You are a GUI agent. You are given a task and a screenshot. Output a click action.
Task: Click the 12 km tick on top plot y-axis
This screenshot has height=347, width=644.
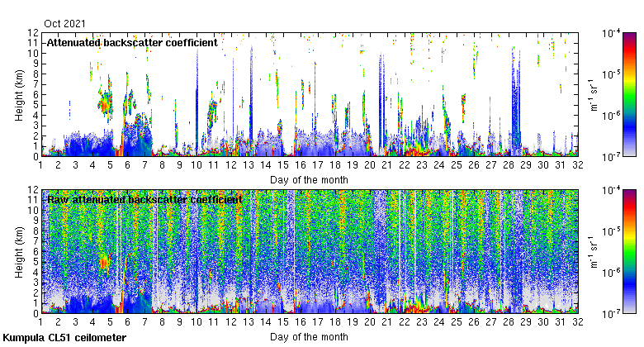click(x=32, y=32)
